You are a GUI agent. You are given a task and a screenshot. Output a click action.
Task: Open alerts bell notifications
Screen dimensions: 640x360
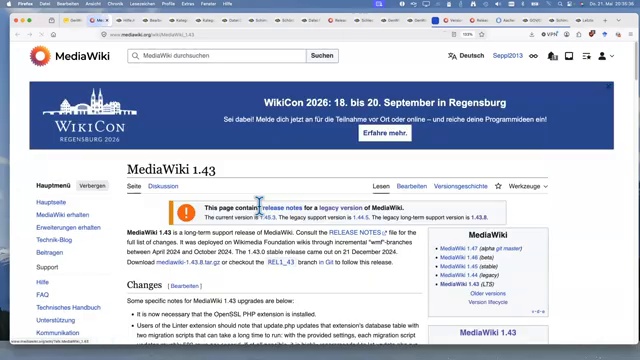pos(552,56)
